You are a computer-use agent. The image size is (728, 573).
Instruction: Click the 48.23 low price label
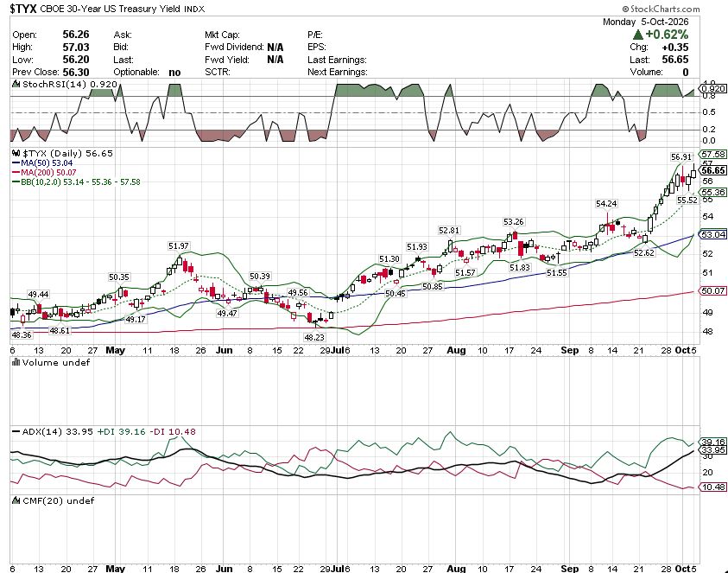point(314,337)
